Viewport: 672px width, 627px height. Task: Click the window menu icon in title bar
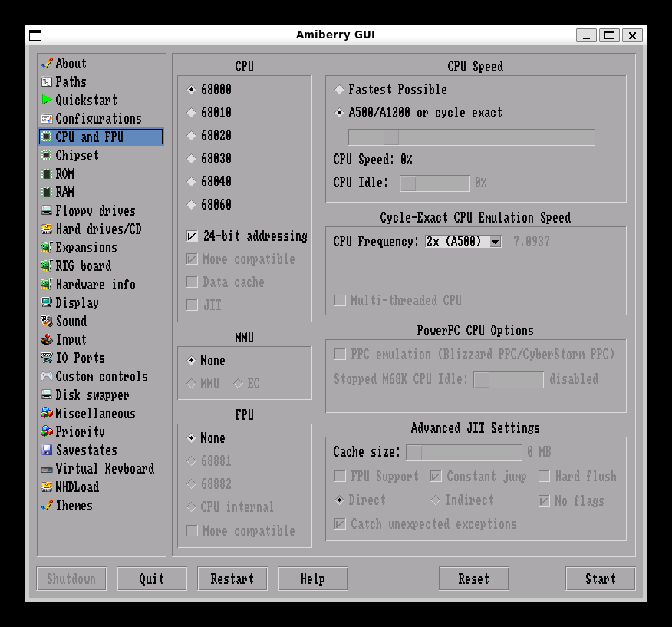point(35,35)
